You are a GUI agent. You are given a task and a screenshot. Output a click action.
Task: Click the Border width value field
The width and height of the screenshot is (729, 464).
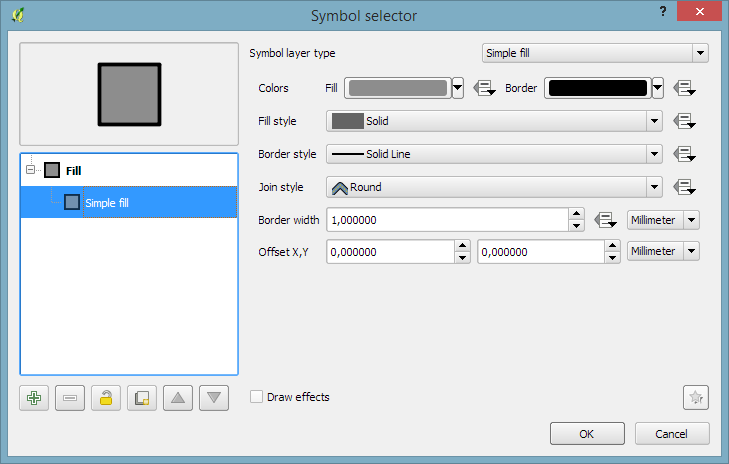pyautogui.click(x=446, y=220)
